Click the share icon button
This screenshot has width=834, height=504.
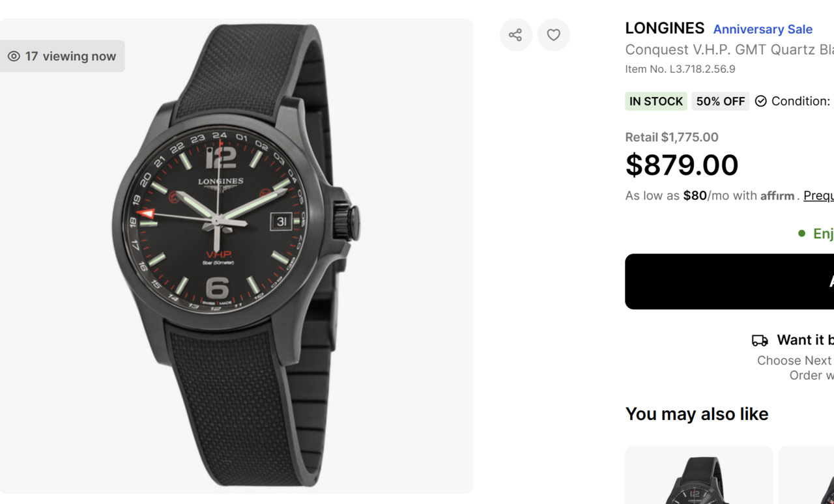(515, 35)
